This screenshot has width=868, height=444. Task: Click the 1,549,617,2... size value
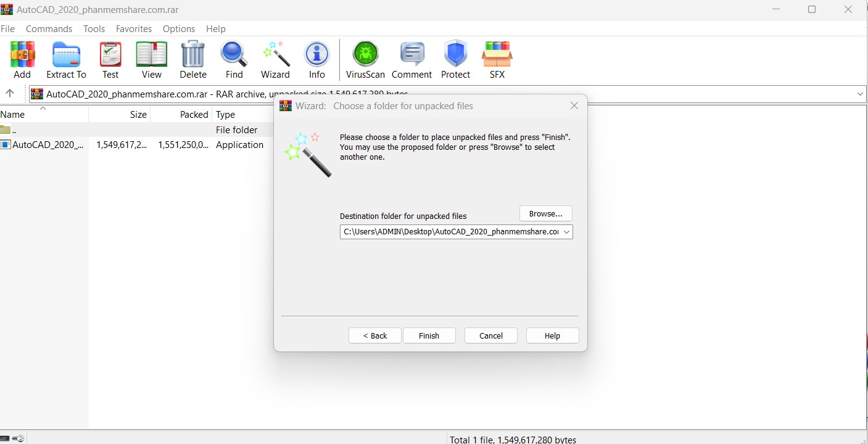(x=122, y=145)
